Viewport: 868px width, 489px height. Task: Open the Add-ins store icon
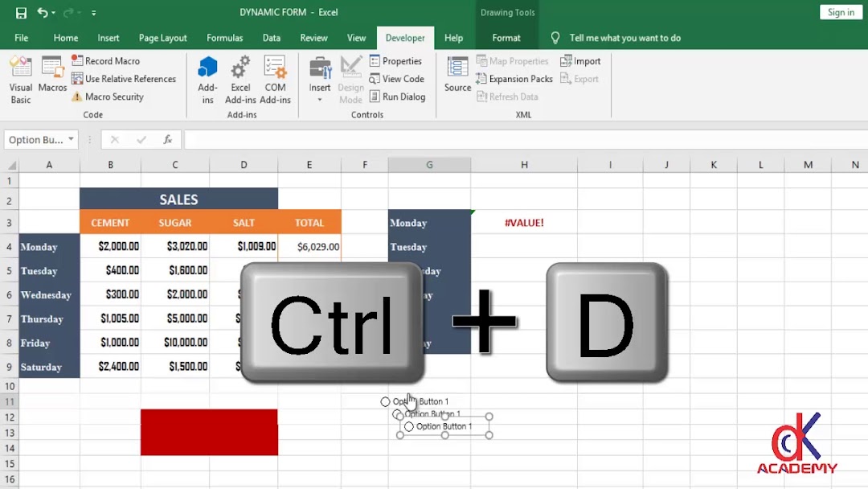click(207, 80)
